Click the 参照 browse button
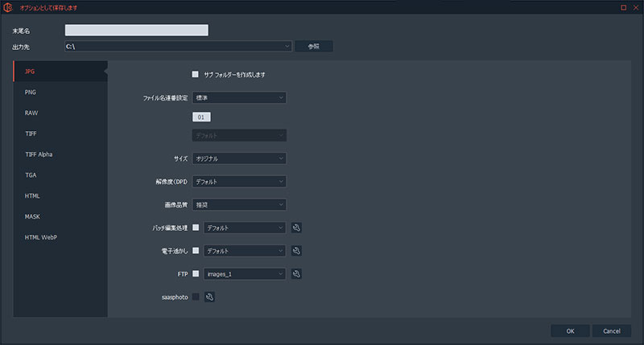The image size is (644, 345). click(x=313, y=47)
